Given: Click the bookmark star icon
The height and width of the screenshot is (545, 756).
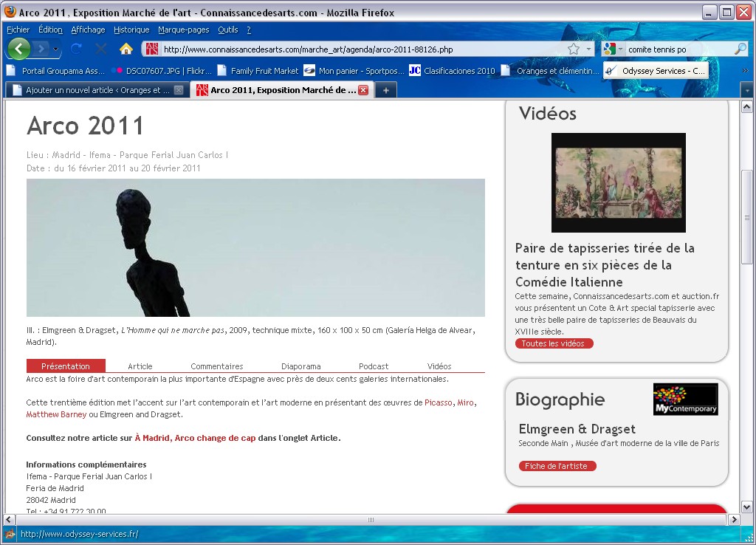Looking at the screenshot, I should (x=573, y=49).
